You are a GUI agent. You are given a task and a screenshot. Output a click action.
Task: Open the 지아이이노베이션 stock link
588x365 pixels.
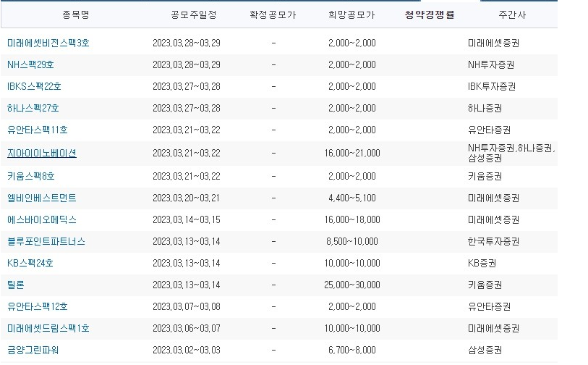point(42,154)
